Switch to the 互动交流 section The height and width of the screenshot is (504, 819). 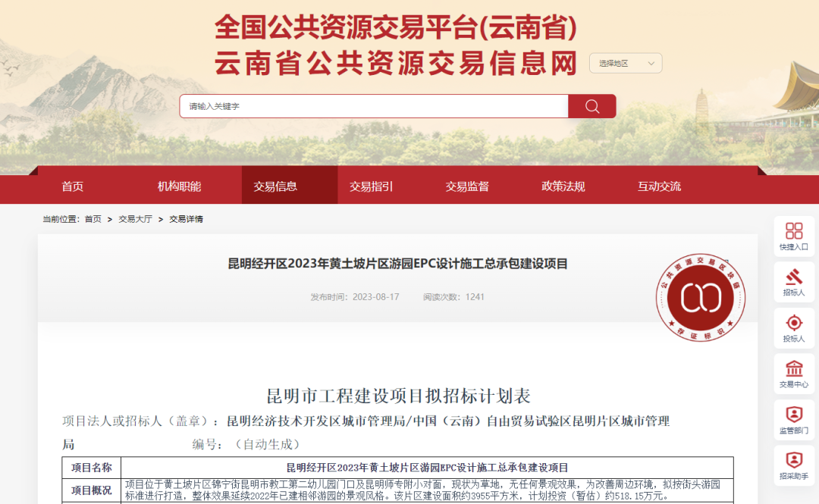[659, 186]
